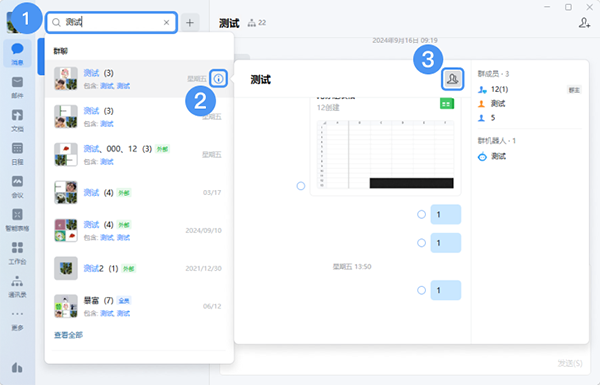The image size is (600, 385).
Task: Click the 外部 tag on the 测试2 (1) result
Action: (128, 269)
